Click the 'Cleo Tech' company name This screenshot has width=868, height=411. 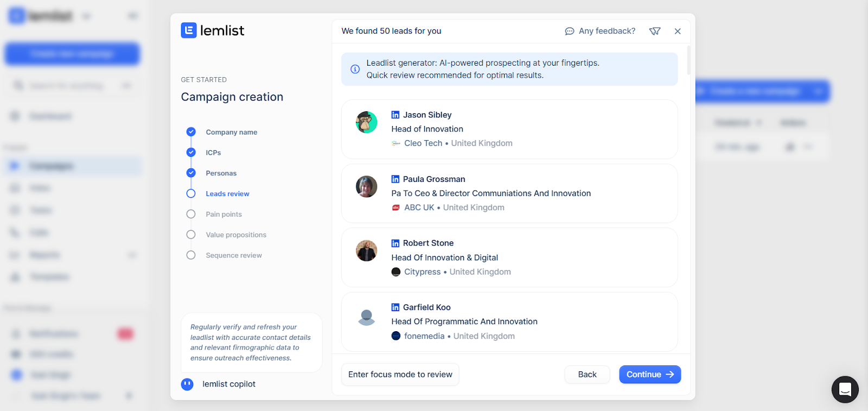(423, 143)
